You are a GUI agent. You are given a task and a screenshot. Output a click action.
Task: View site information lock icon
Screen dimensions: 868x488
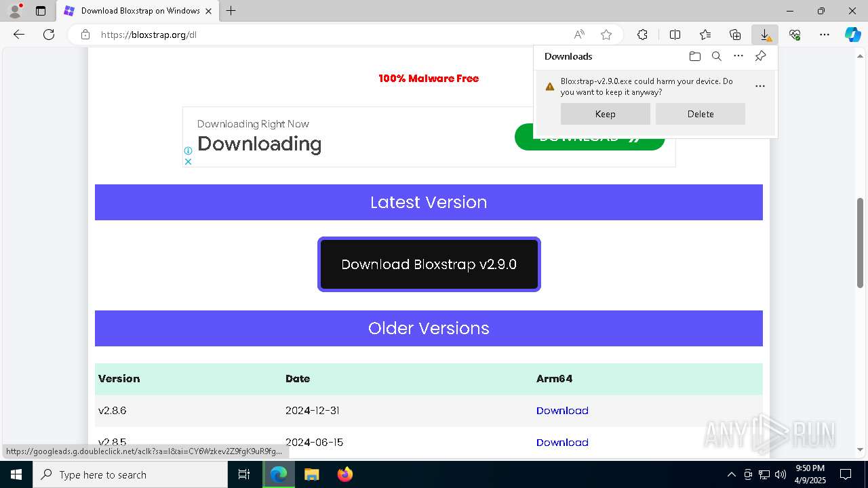pyautogui.click(x=85, y=35)
